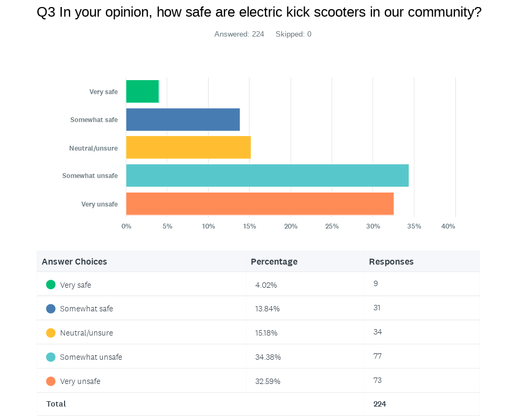This screenshot has height=420, width=505.
Task: Select the yellow Neutral/unsure chart bar
Action: [x=188, y=147]
